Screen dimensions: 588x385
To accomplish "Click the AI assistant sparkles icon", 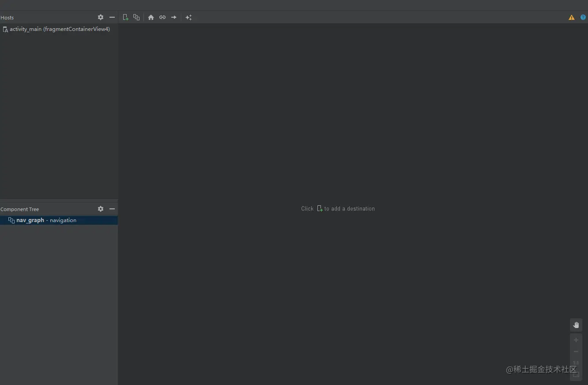I will (x=189, y=17).
